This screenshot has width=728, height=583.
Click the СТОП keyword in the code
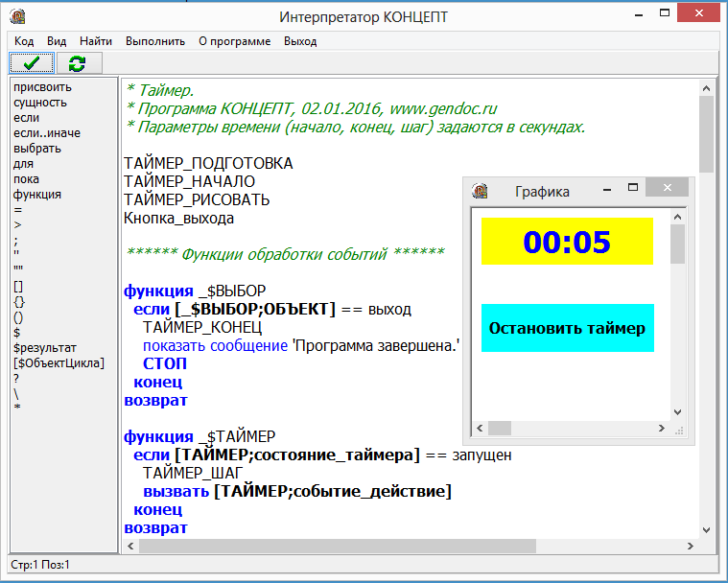165,364
